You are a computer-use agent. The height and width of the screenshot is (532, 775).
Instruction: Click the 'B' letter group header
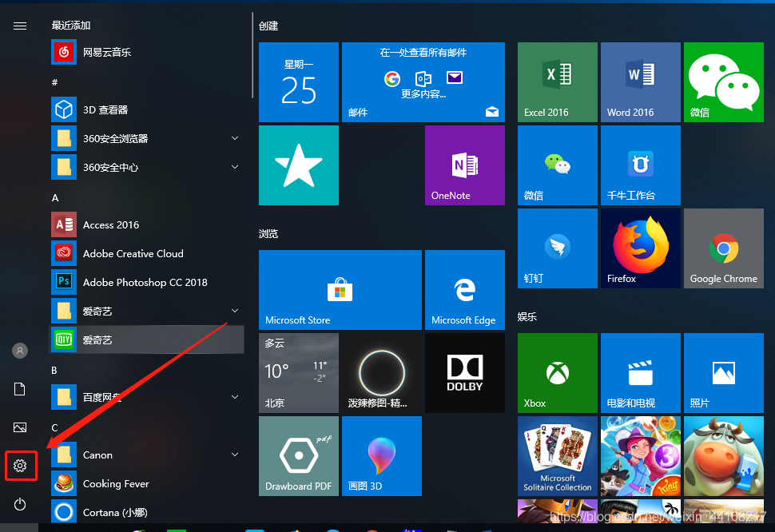click(54, 371)
